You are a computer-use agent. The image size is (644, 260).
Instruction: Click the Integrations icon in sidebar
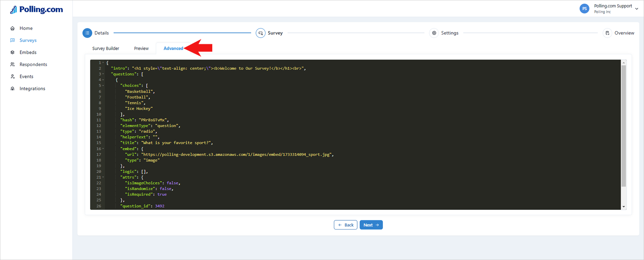point(13,89)
